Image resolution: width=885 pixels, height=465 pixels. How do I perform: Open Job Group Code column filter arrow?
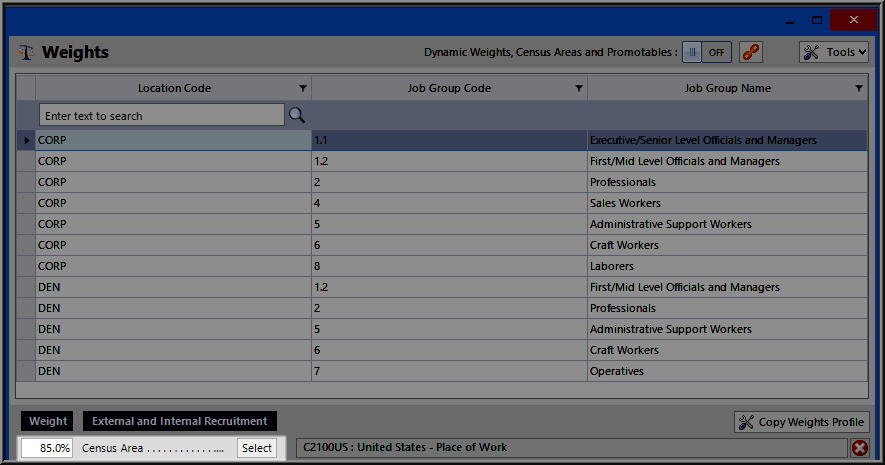(579, 89)
